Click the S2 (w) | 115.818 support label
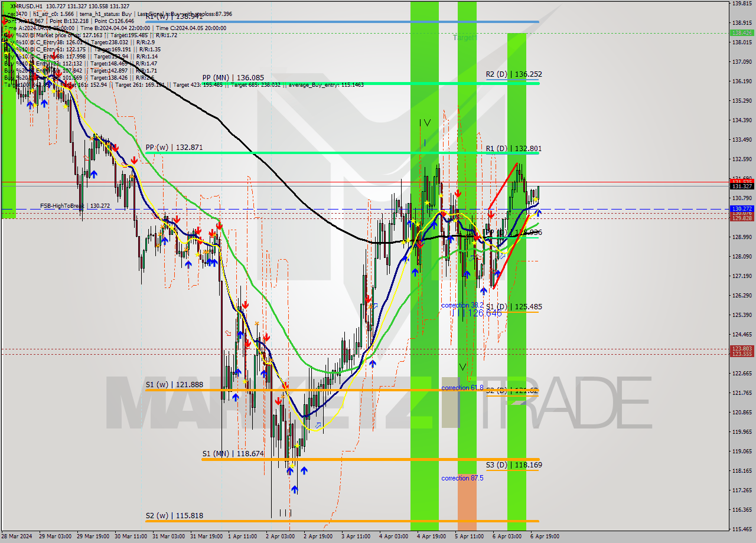This screenshot has height=543, width=756. coord(174,516)
